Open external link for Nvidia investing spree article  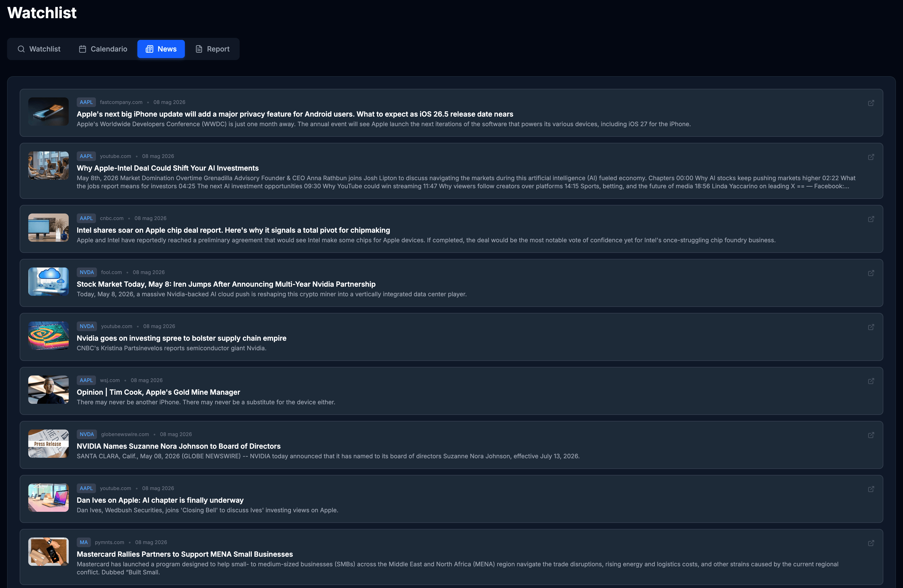tap(871, 327)
